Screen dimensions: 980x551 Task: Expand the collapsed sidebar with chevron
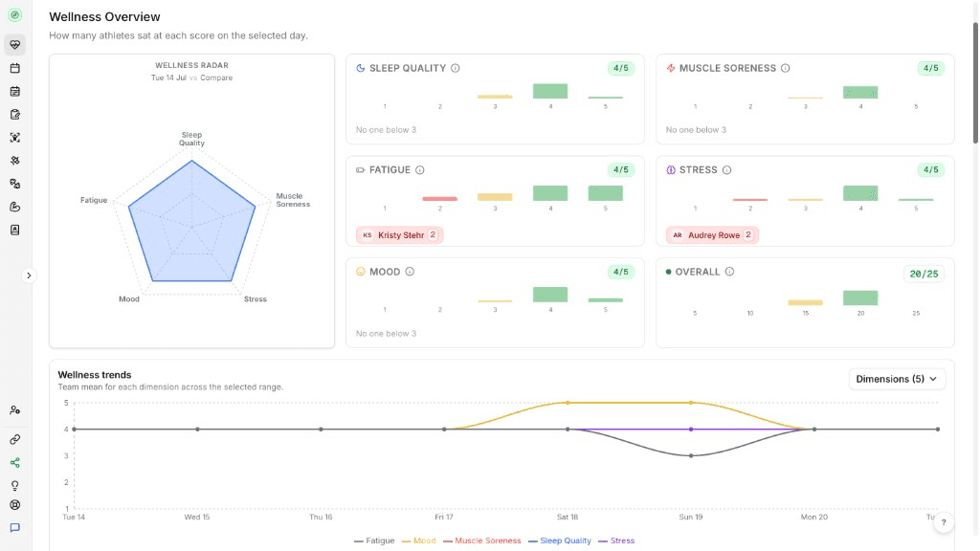point(29,275)
